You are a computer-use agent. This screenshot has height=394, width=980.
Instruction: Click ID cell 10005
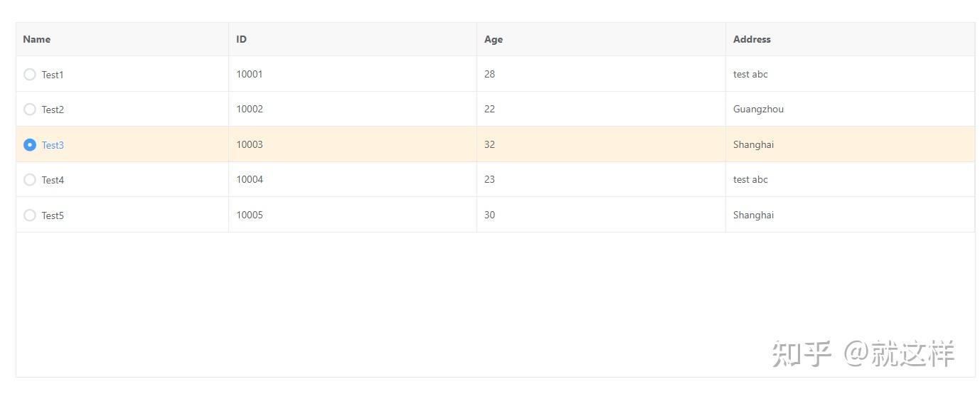(250, 215)
